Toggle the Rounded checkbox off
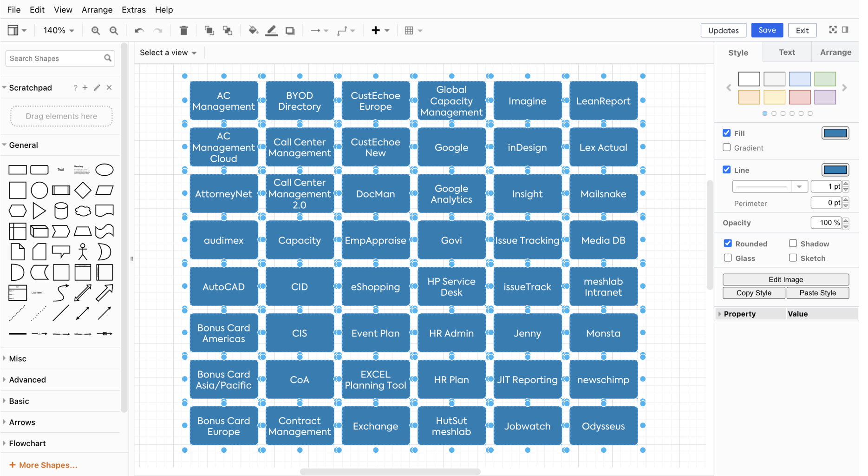Viewport: 868px width, 476px height. coord(728,243)
